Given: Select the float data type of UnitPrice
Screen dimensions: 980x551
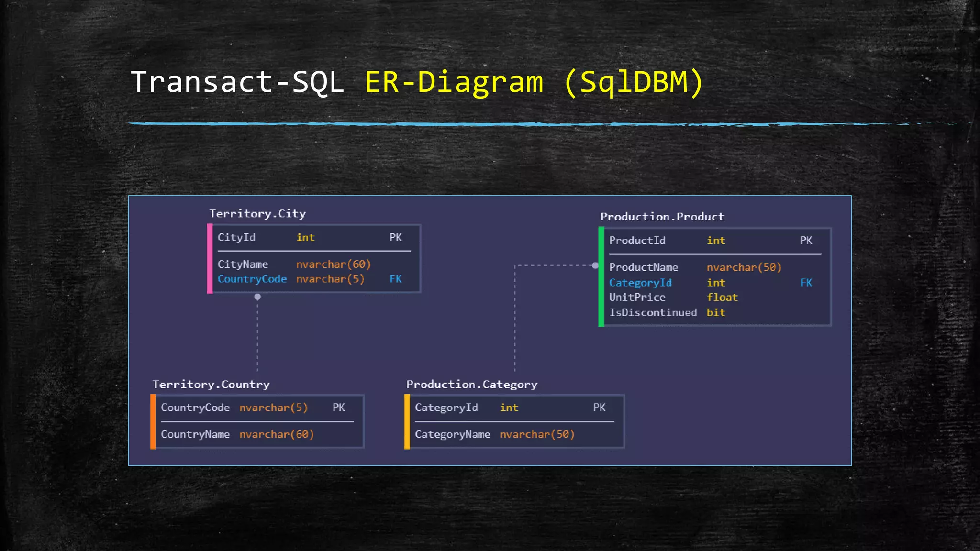Looking at the screenshot, I should click(722, 297).
